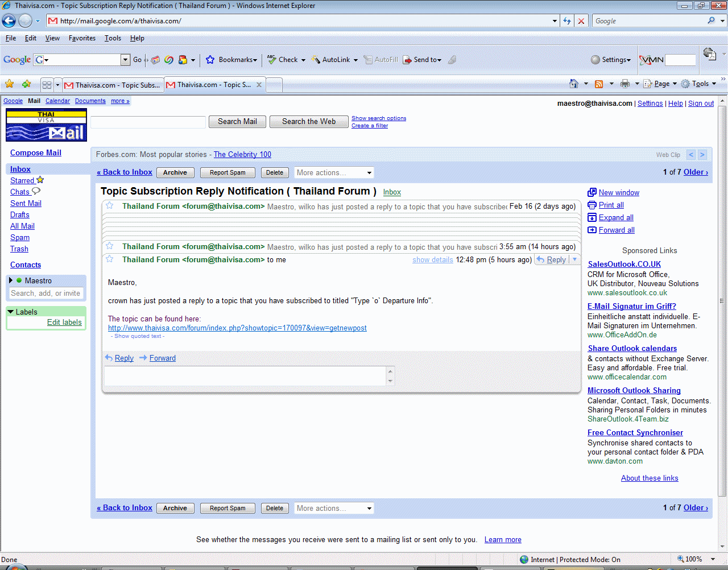Star the 3:55 am Thailand Forum message

tap(110, 246)
